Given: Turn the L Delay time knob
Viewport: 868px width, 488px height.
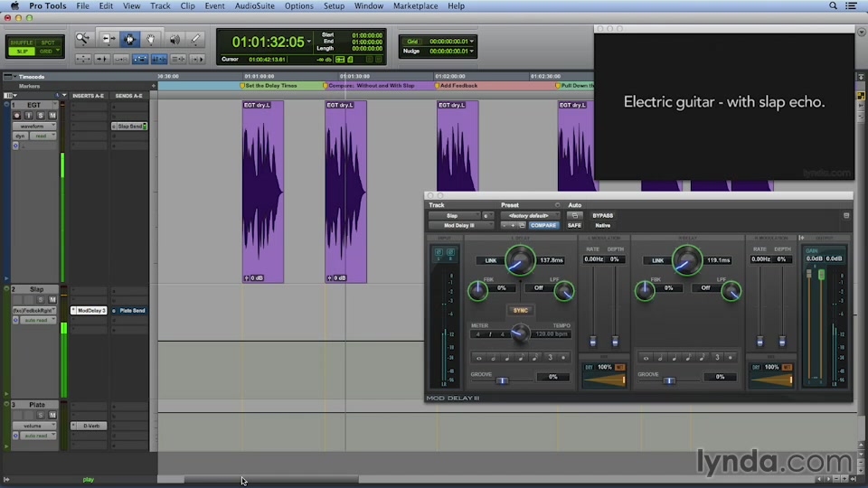Looking at the screenshot, I should tap(520, 260).
